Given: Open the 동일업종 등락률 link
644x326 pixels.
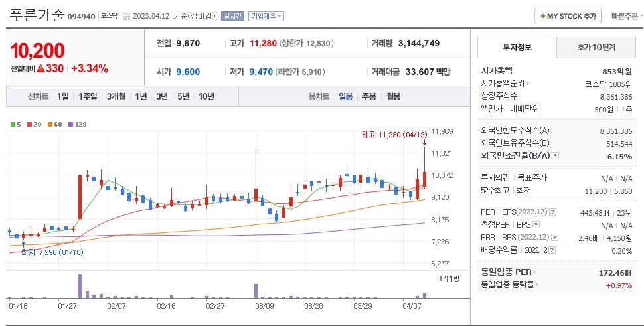Looking at the screenshot, I should tap(510, 285).
